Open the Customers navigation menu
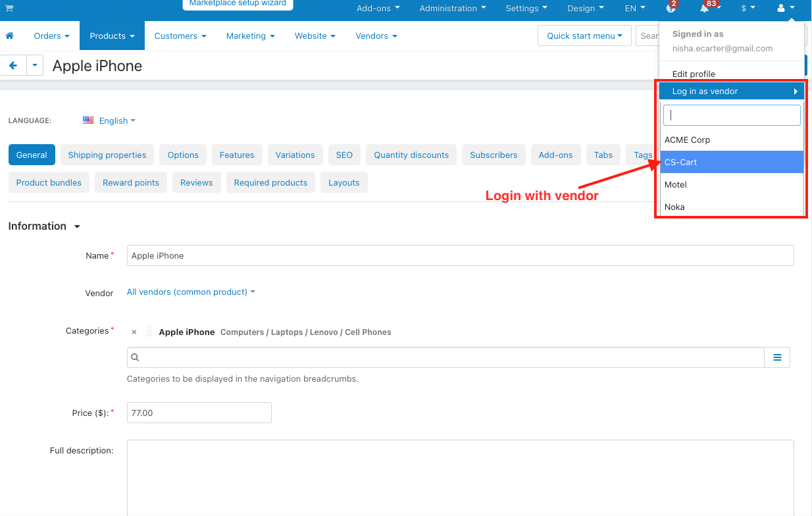Screen dimensions: 812x516 pos(180,36)
